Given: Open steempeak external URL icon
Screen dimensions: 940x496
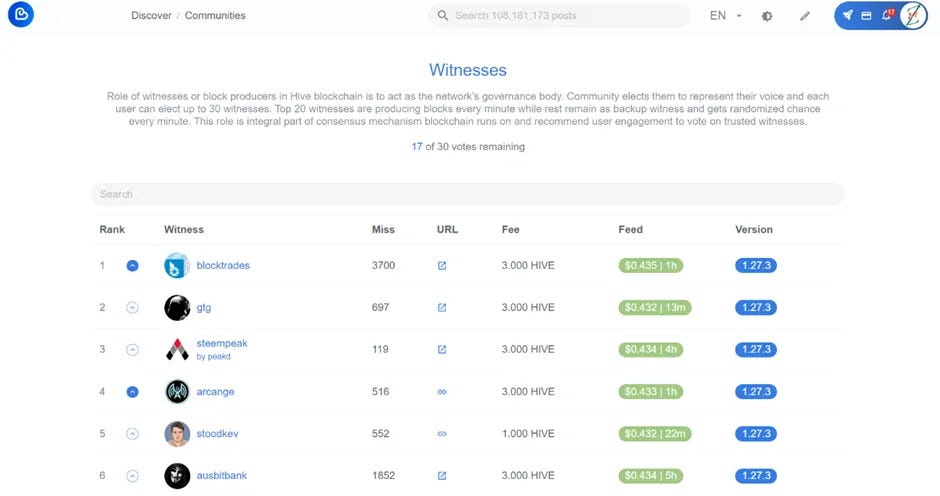Looking at the screenshot, I should pos(442,350).
